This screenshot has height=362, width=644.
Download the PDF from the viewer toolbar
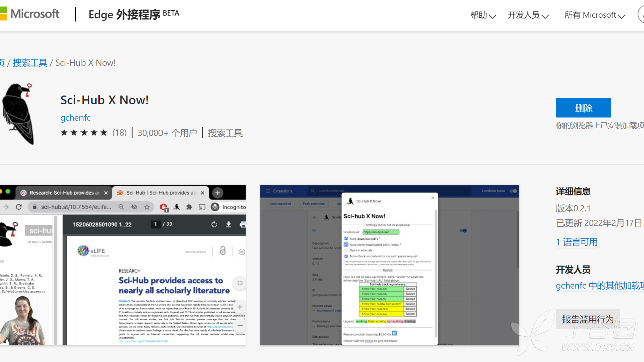pos(229,225)
